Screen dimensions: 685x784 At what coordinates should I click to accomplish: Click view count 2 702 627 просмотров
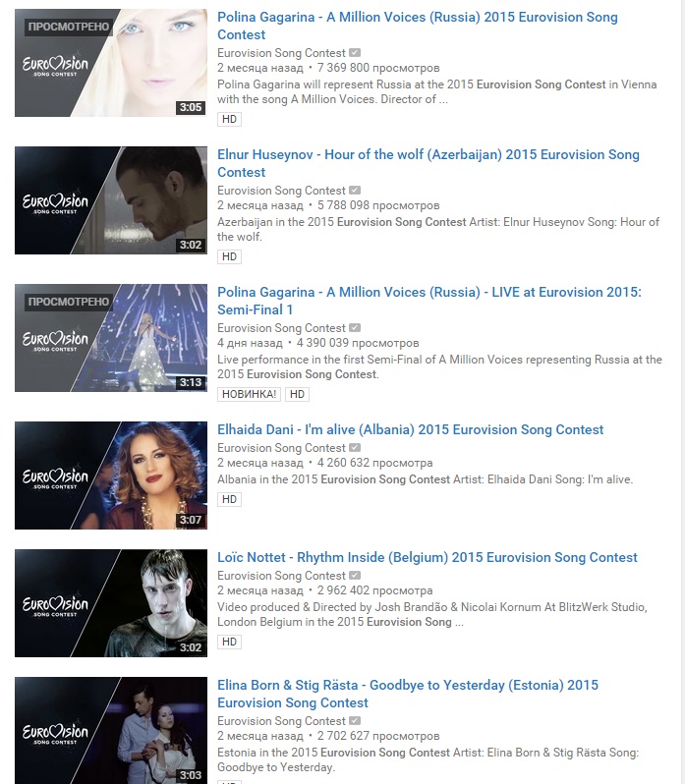pos(378,736)
